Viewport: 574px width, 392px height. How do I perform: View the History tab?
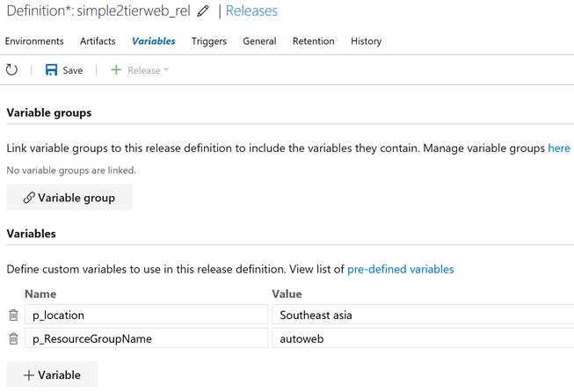(x=366, y=41)
